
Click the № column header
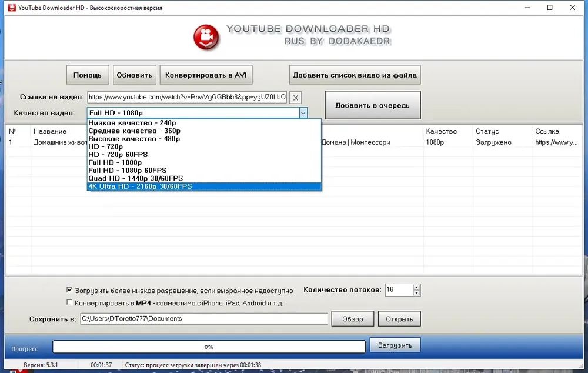12,131
